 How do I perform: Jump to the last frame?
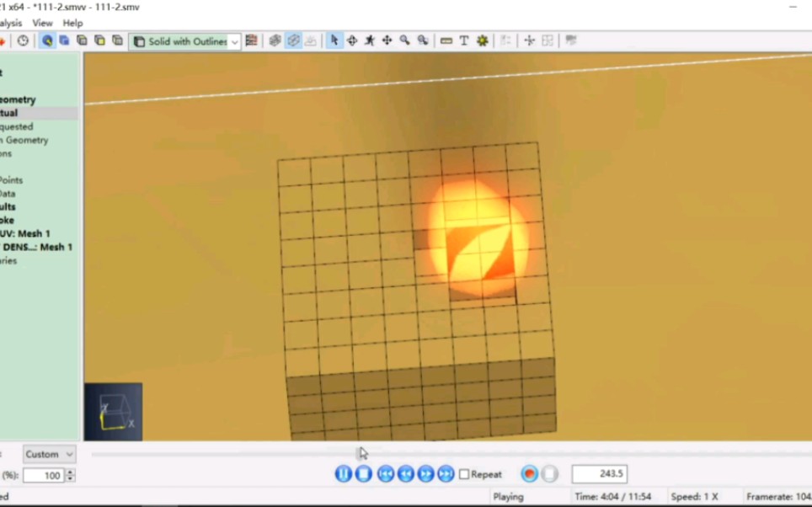(446, 474)
